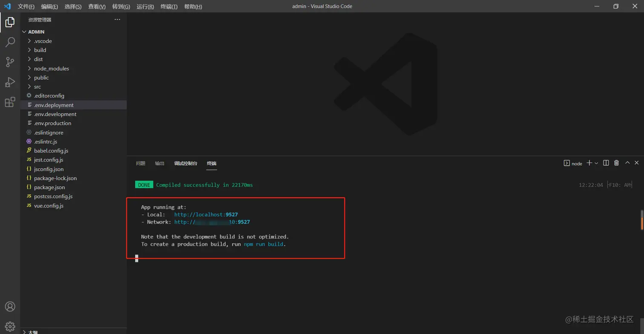Expand the dist folder
Viewport: 644px width, 334px height.
[x=73, y=59]
